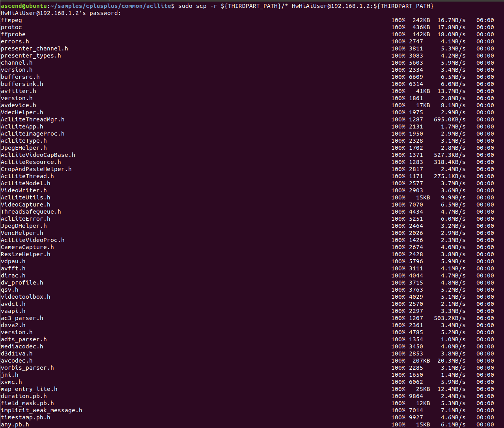Select AclLiteApp.h file name
Screen dimensions: 504x428
pos(22,127)
